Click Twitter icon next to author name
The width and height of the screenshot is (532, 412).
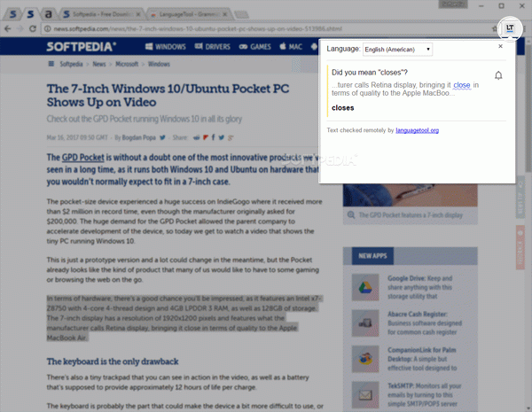click(x=162, y=137)
